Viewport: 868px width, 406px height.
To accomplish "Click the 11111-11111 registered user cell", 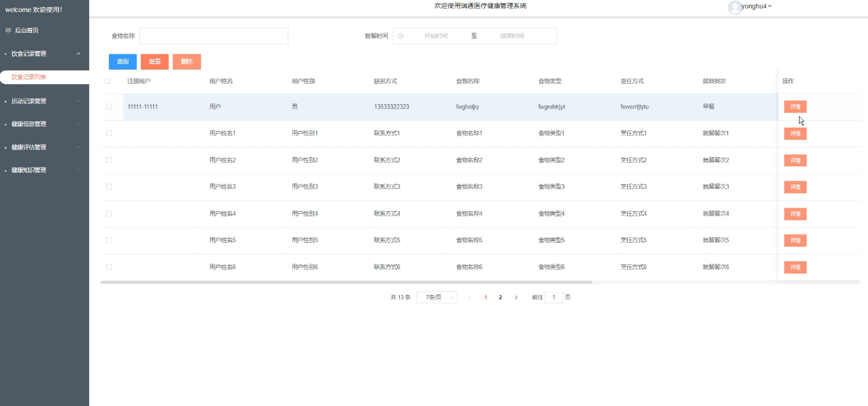I will click(x=143, y=107).
